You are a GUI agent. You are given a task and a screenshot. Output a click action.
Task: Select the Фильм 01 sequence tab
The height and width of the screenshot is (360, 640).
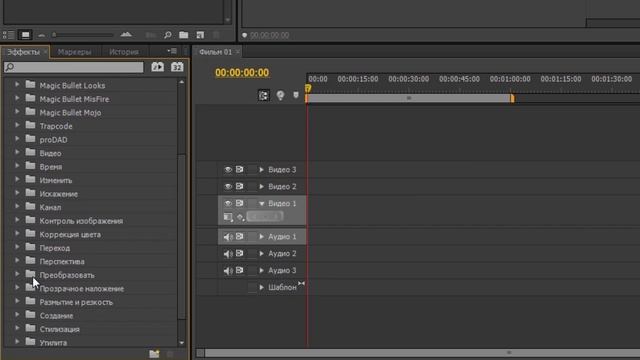click(216, 52)
